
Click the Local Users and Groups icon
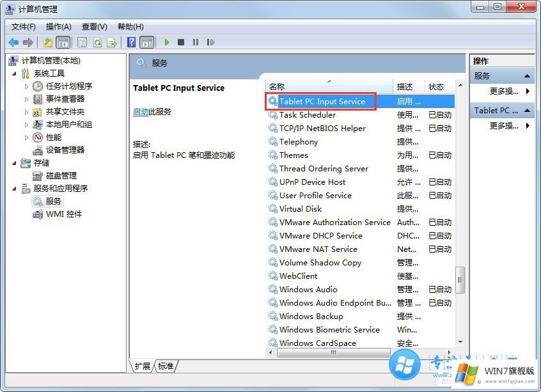pyautogui.click(x=38, y=125)
